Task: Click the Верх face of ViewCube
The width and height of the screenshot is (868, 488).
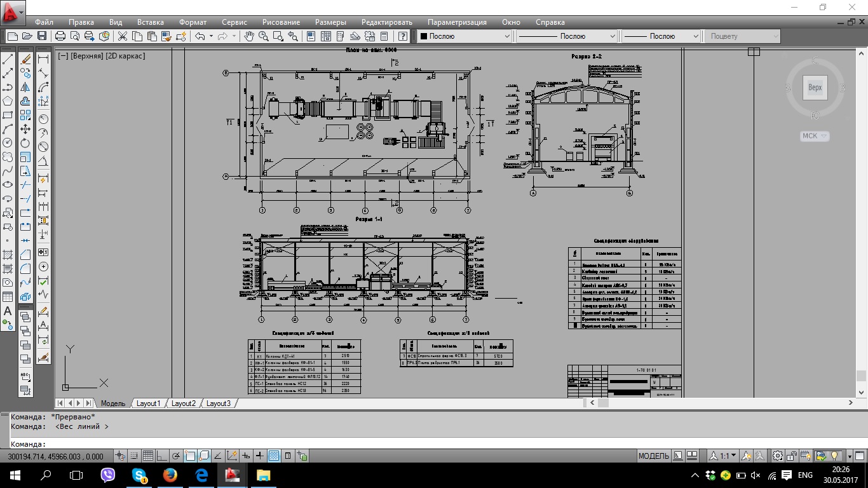Action: pyautogui.click(x=815, y=88)
